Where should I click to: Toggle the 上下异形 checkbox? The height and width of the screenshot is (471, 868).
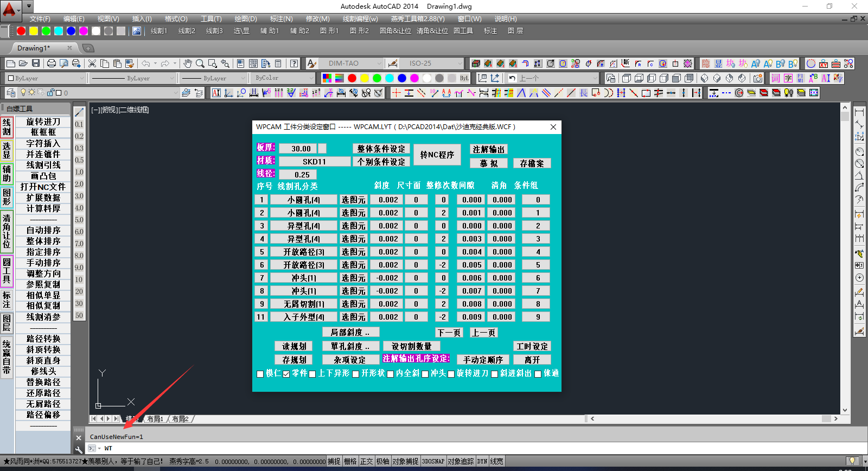(x=312, y=374)
